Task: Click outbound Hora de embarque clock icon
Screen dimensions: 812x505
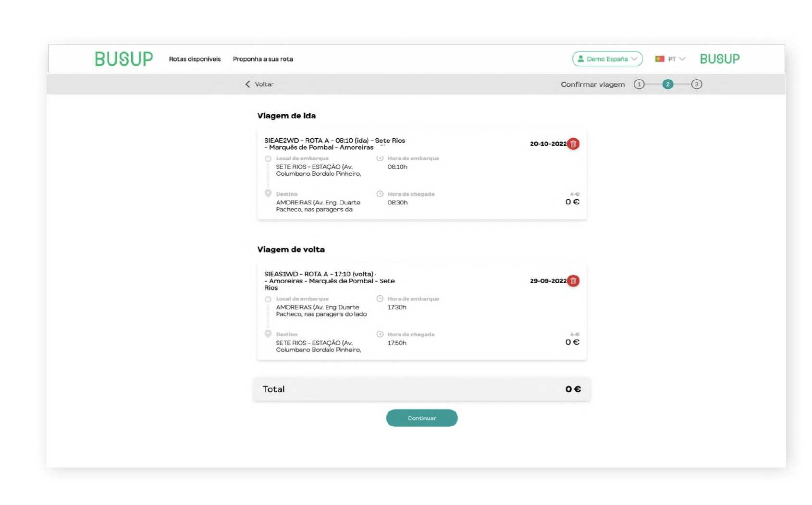Action: click(380, 158)
